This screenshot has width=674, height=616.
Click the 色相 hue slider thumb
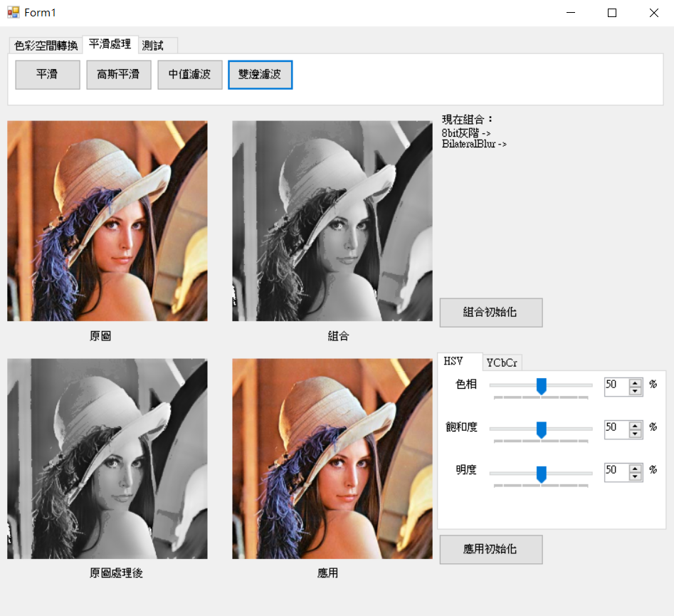(542, 386)
